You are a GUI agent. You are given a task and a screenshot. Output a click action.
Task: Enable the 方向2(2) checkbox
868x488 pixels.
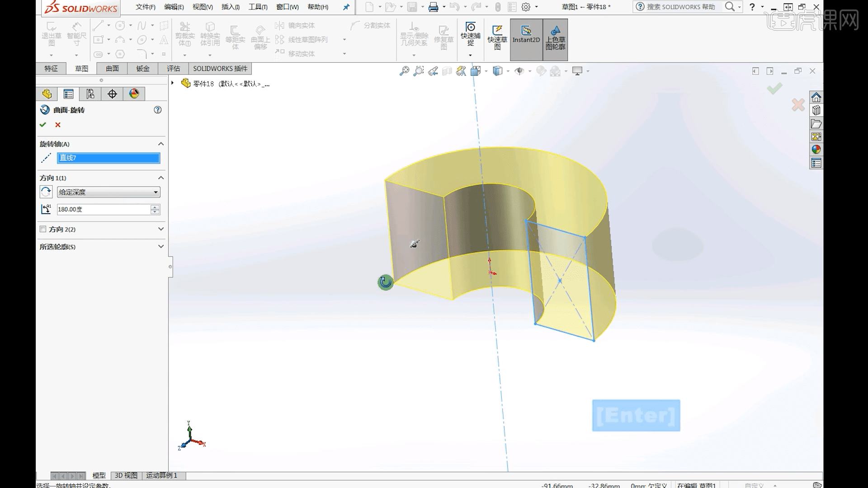coord(43,229)
